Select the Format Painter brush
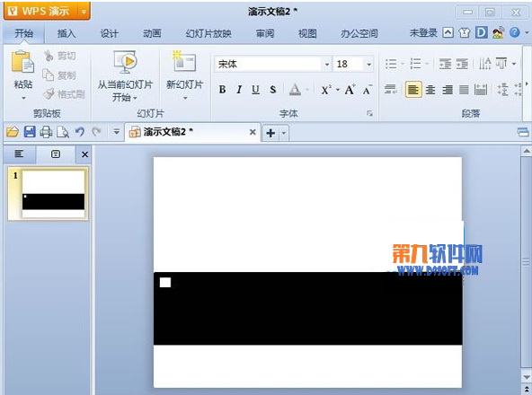Viewport: 532px width, 395px height. (x=64, y=94)
